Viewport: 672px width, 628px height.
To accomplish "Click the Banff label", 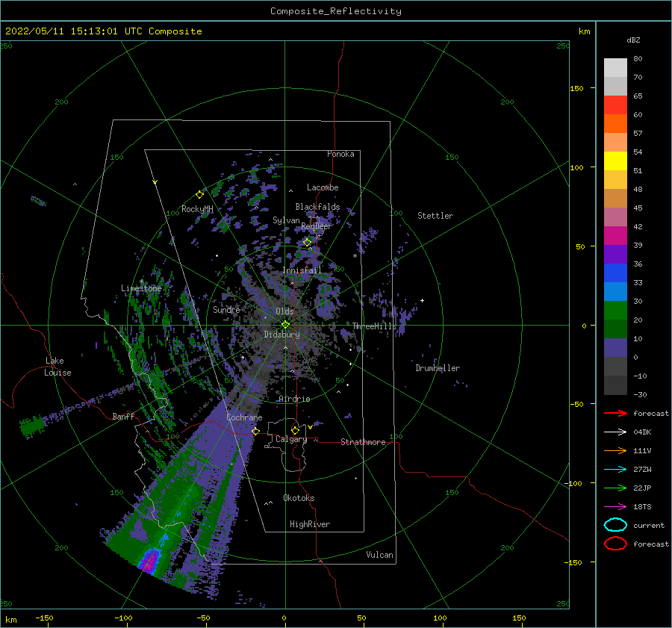I will pyautogui.click(x=123, y=416).
